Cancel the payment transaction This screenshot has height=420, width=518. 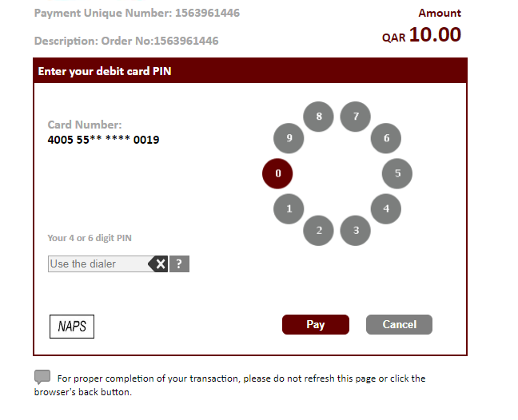399,325
